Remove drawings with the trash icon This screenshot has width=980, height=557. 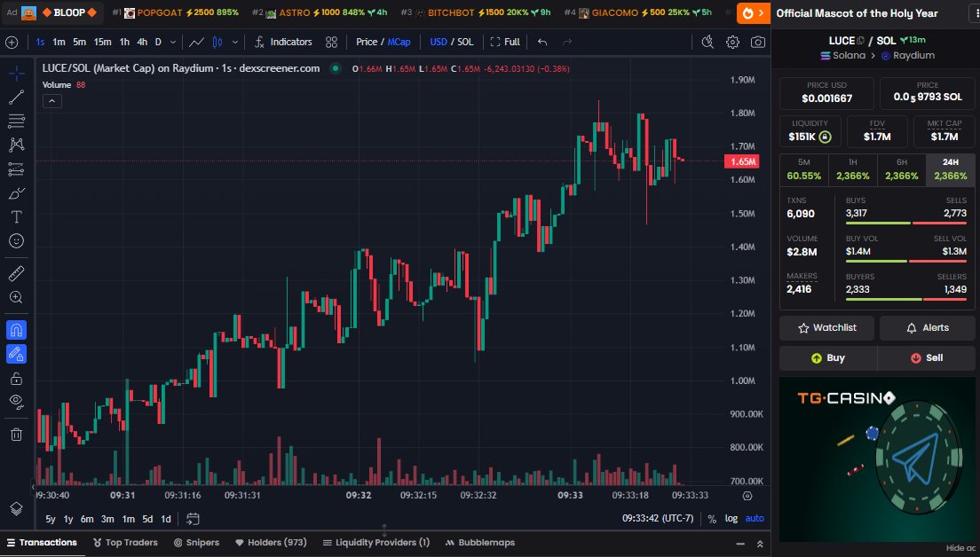16,435
